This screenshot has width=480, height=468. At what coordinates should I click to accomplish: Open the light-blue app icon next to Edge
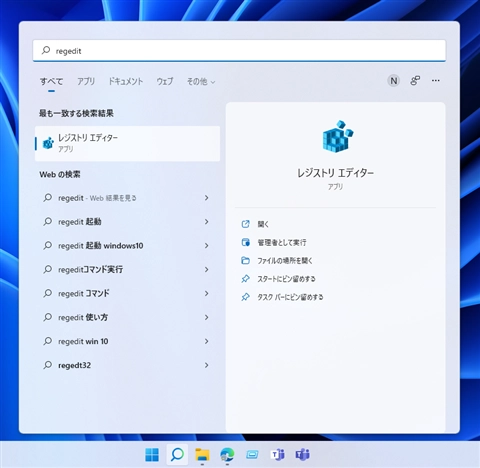252,454
